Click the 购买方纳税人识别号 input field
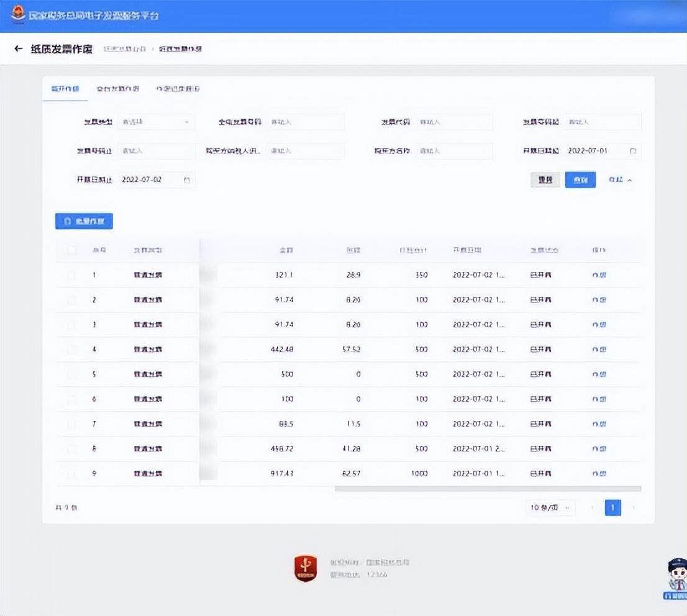 [x=306, y=151]
